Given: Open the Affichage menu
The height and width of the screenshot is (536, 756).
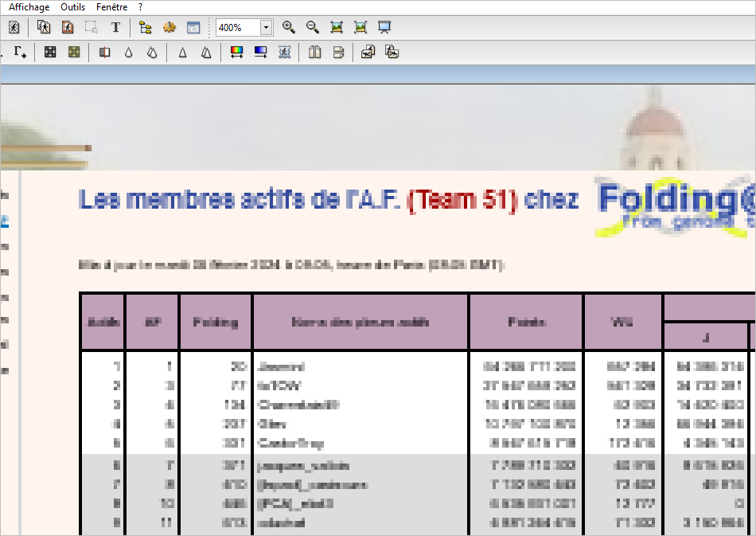Looking at the screenshot, I should (x=29, y=6).
